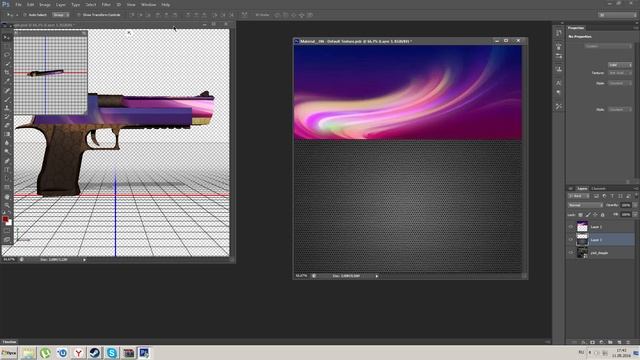Open status bar arrow in 3D window

pyautogui.click(x=84, y=260)
